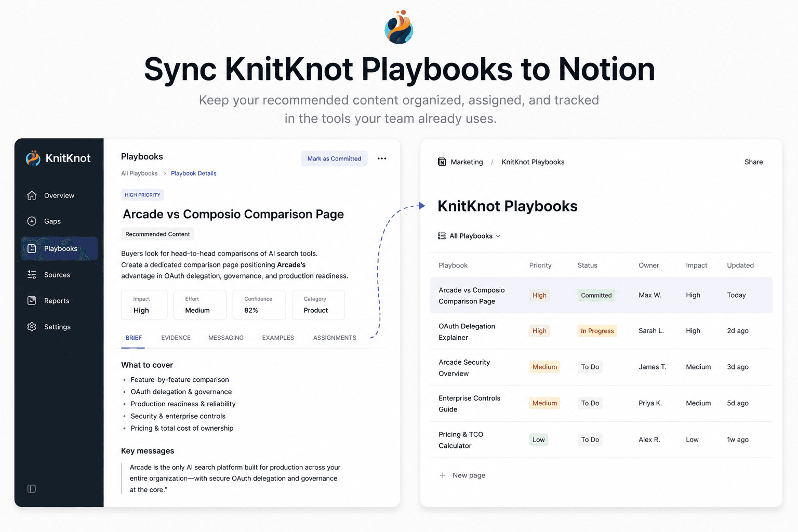Open the Overview home icon
Screen dimensions: 798x532
pos(32,195)
